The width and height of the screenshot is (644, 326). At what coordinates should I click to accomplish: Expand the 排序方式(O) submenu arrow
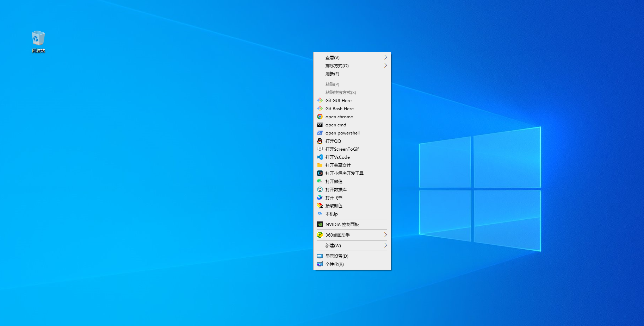[x=385, y=65]
